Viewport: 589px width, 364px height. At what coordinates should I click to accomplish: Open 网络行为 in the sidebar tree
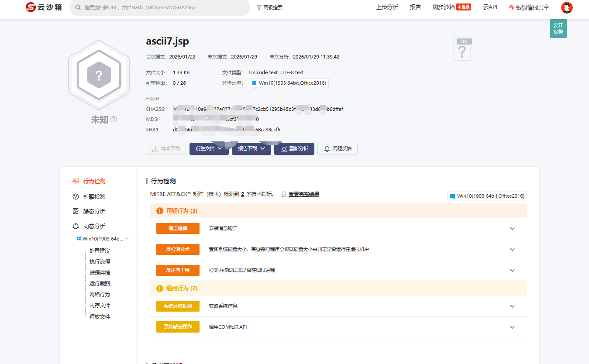point(100,295)
